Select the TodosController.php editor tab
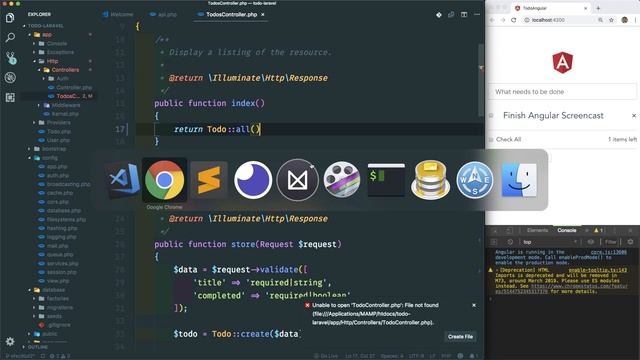This screenshot has width=640, height=360. [231, 14]
